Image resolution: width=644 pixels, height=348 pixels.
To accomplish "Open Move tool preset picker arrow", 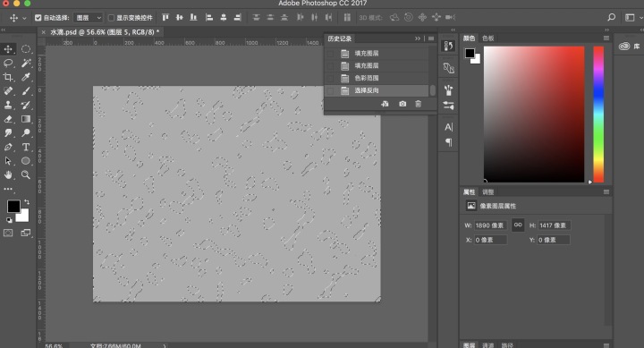I will point(24,18).
